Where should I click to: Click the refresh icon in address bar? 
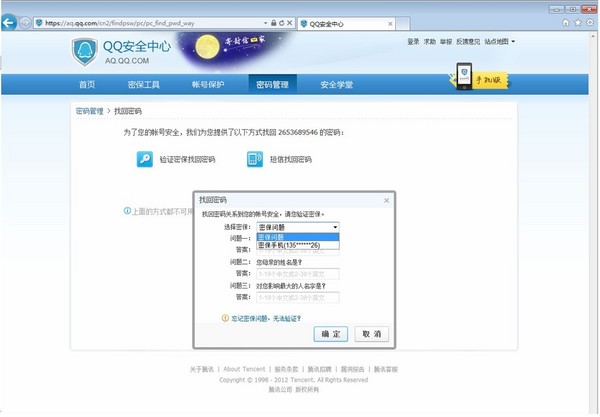coord(280,21)
